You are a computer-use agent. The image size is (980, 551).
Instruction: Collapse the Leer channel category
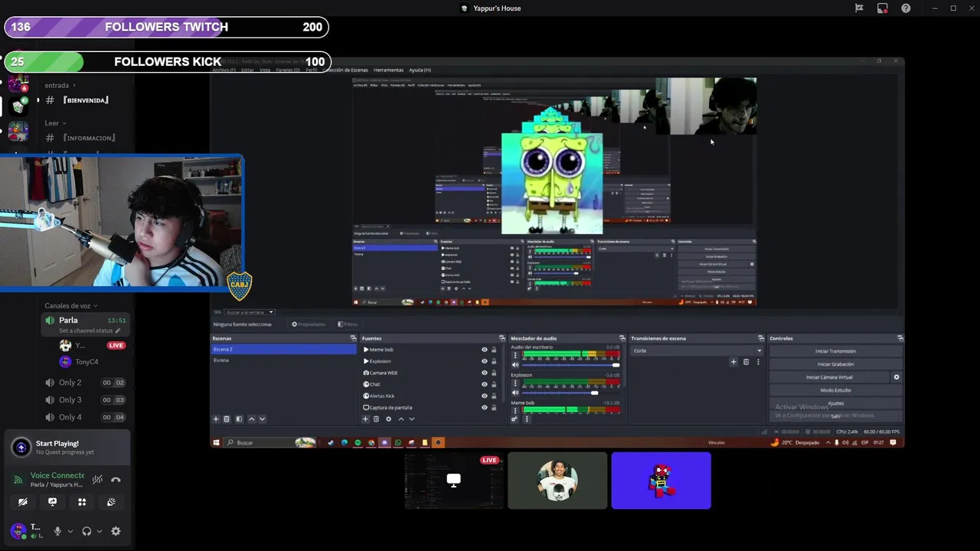pyautogui.click(x=54, y=122)
